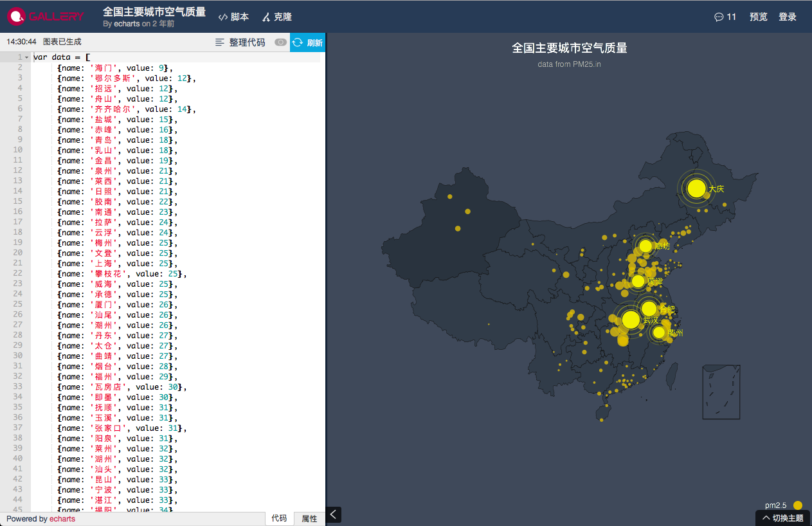This screenshot has width=812, height=526.
Task: Click the 整理代码 format code icon
Action: click(x=220, y=42)
